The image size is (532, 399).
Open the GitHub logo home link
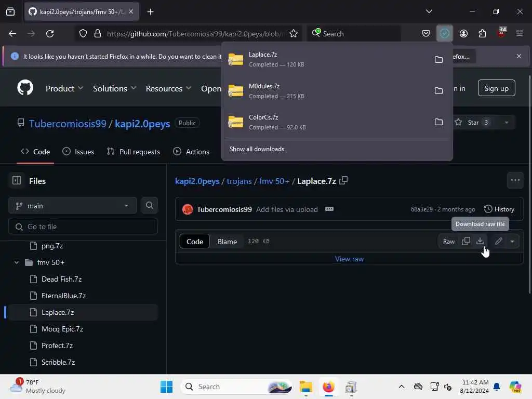[x=25, y=88]
